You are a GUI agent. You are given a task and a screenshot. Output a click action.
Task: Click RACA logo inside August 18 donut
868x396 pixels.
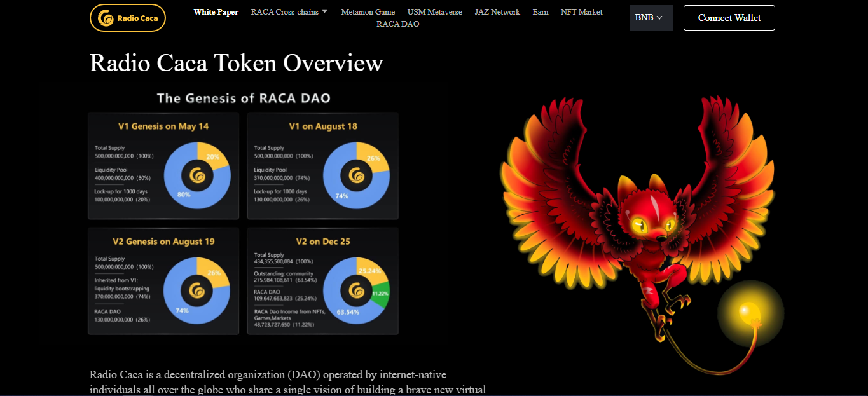pyautogui.click(x=357, y=176)
